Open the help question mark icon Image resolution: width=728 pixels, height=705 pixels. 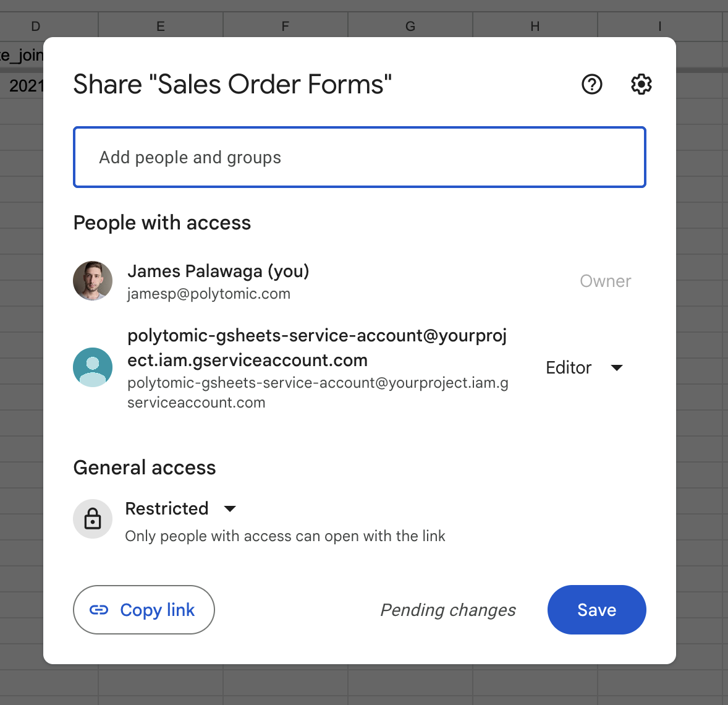(591, 85)
